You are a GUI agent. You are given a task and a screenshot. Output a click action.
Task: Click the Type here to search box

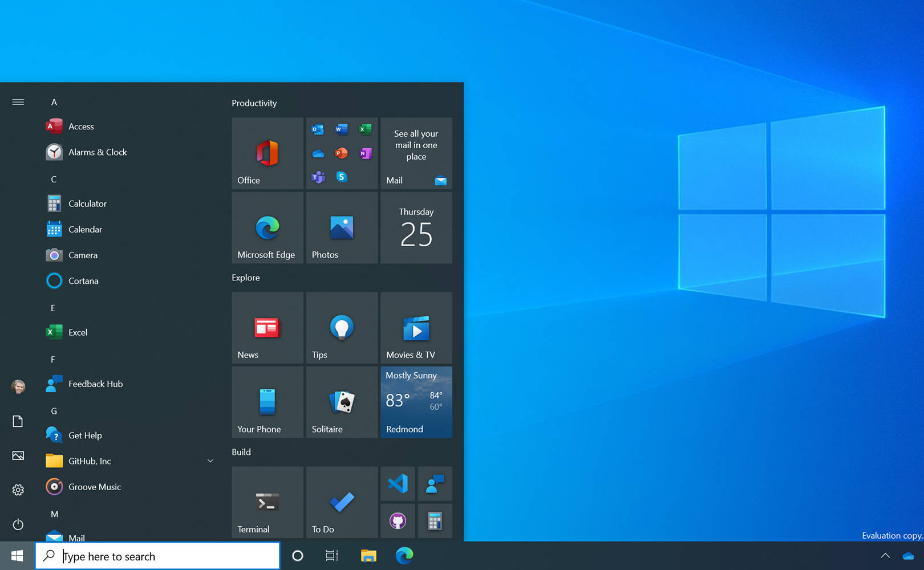[x=165, y=556]
